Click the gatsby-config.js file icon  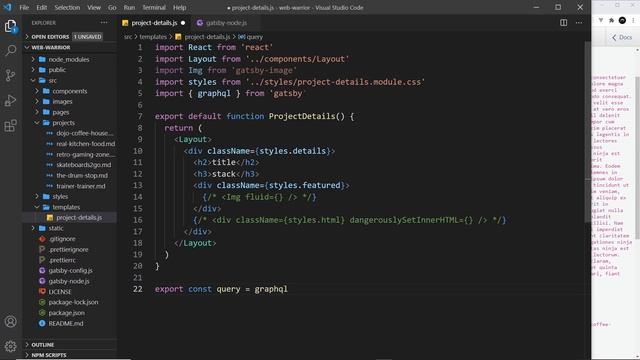42,270
